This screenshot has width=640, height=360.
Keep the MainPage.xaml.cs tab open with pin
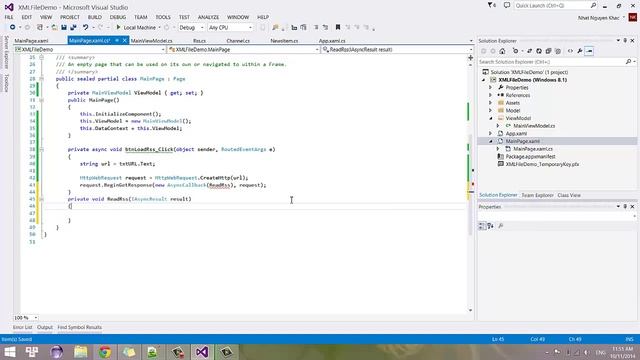click(117, 40)
